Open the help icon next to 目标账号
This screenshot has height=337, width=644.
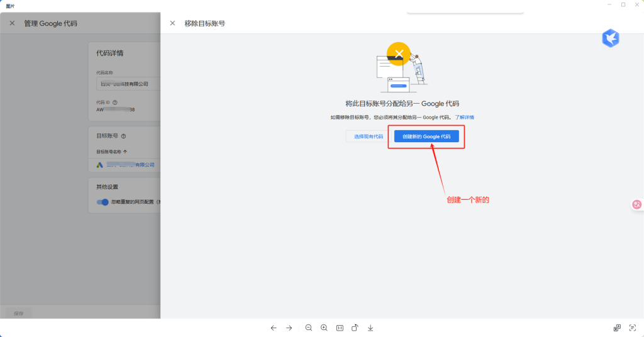(124, 136)
